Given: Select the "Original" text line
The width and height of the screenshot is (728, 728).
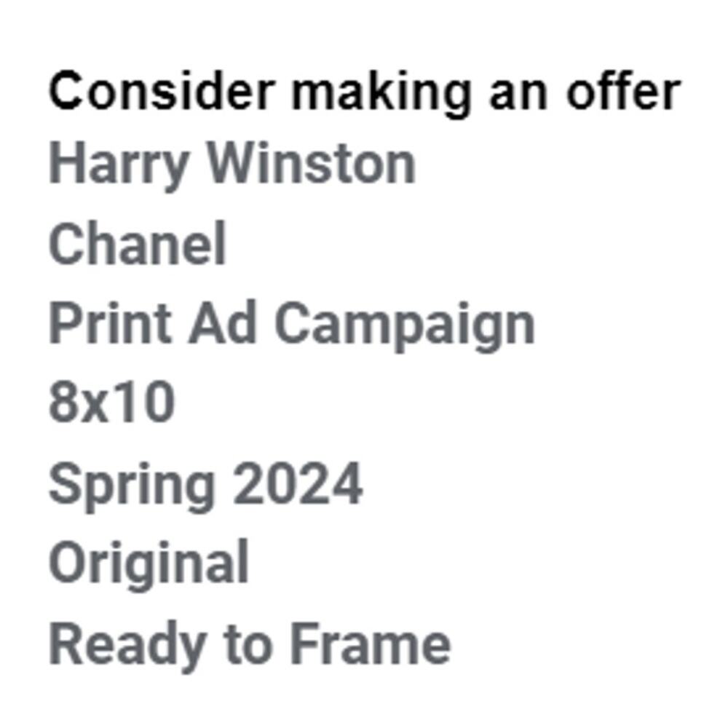Looking at the screenshot, I should pos(149,563).
